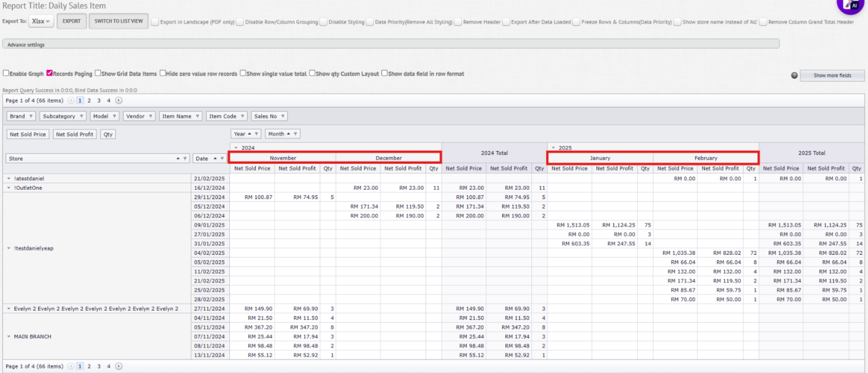Tick Export in Landscape (PDF only) checkbox
This screenshot has width=868, height=373.
[155, 22]
